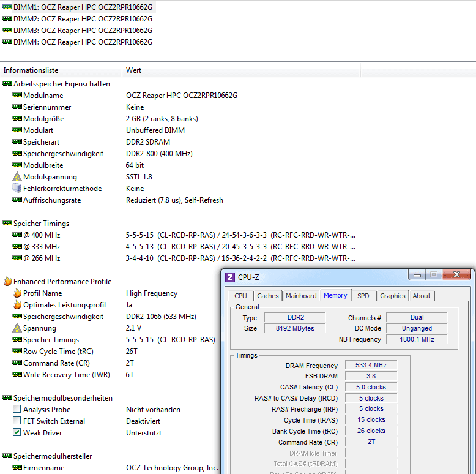Click the CPU-Z purple Z logo icon
The image size is (476, 474).
(230, 277)
